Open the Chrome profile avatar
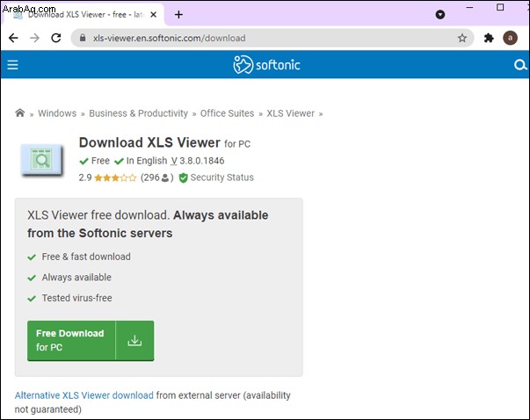 click(510, 38)
